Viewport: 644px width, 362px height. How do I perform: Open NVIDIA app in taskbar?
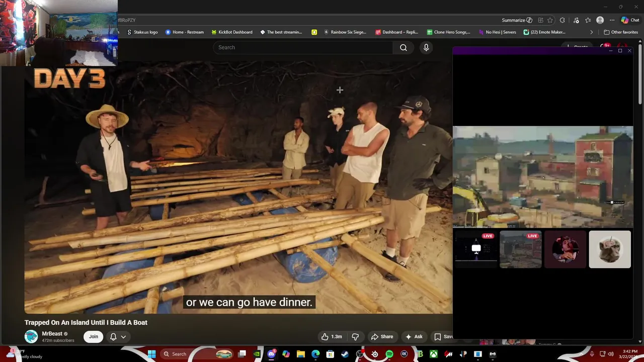pos(257,354)
